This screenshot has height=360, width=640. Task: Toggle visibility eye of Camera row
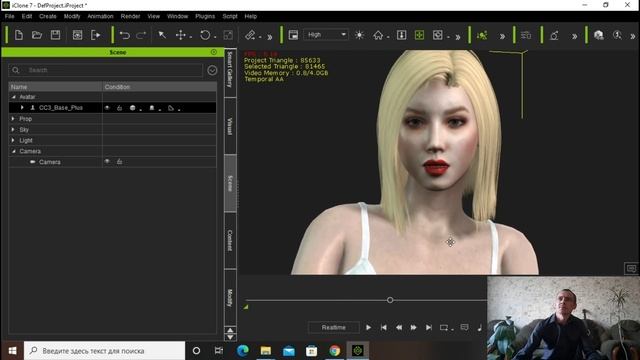[x=107, y=162]
